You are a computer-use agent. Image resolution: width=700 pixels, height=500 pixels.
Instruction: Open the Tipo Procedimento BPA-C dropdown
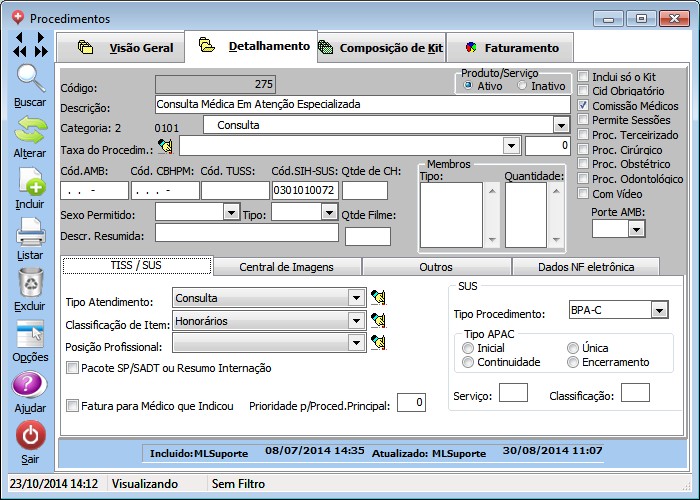point(658,311)
